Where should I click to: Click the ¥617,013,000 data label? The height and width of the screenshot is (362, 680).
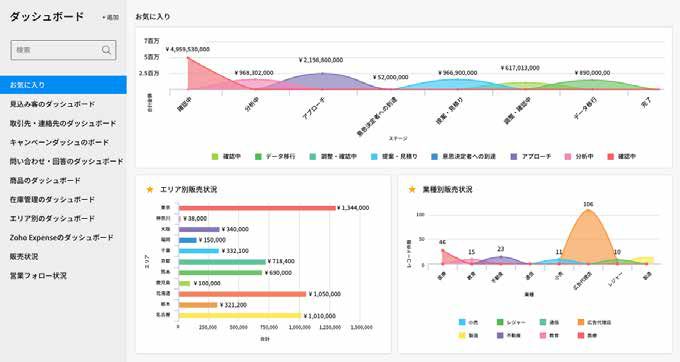520,68
